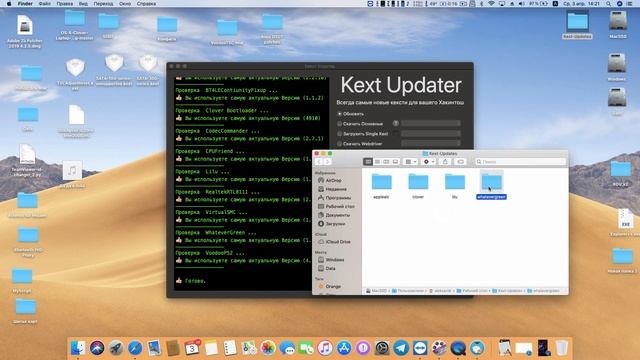Click Kext Updater in the Finder path bar

pyautogui.click(x=507, y=291)
